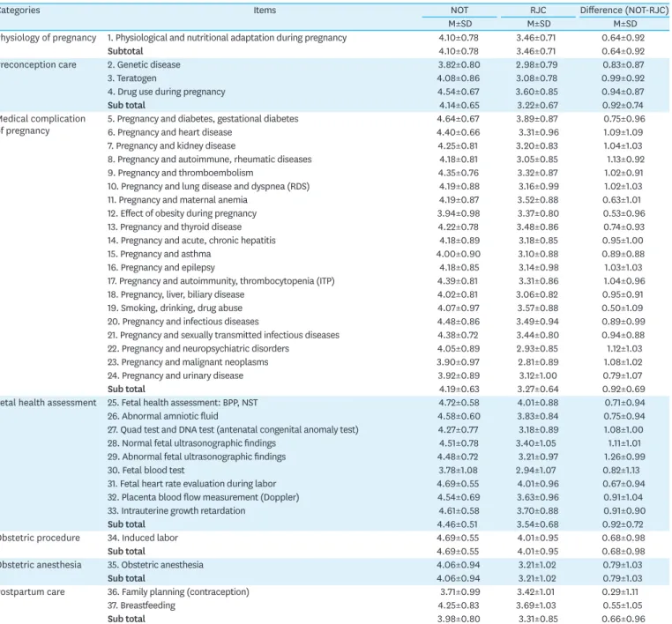Click NOT value 3.78±1.08 for Fetal blood test
This screenshot has height=624, width=672.
coord(458,471)
